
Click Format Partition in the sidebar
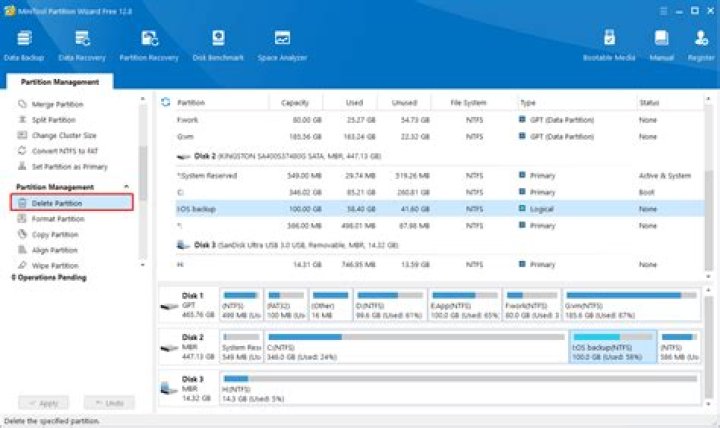[58, 219]
